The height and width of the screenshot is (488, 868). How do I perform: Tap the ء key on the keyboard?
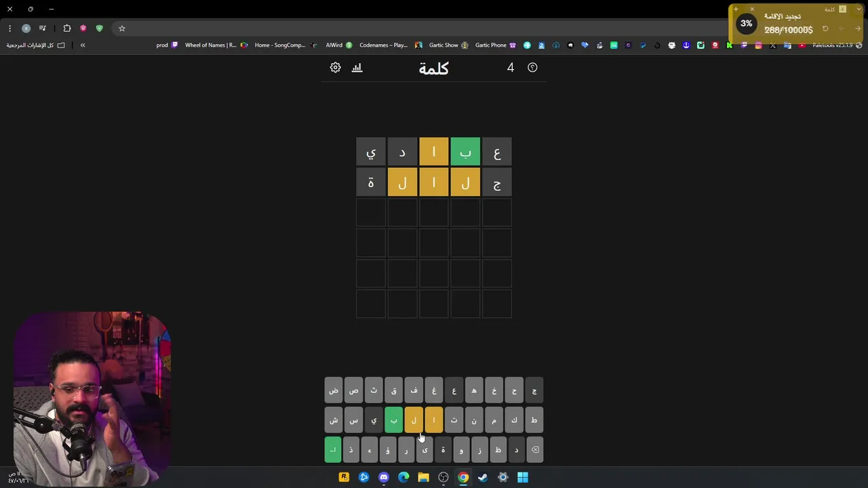[370, 450]
